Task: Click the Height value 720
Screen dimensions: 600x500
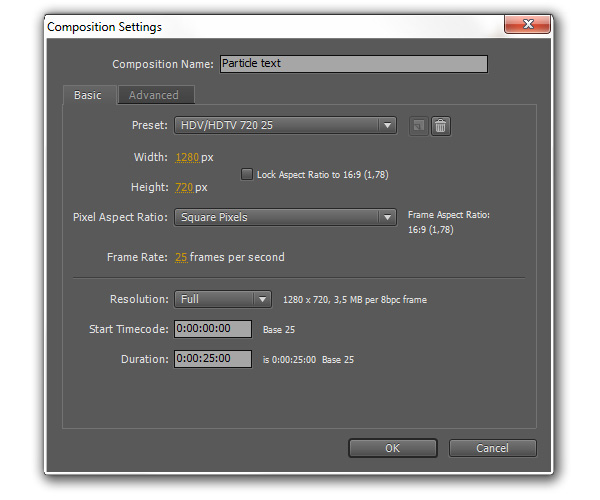Action: [x=184, y=187]
